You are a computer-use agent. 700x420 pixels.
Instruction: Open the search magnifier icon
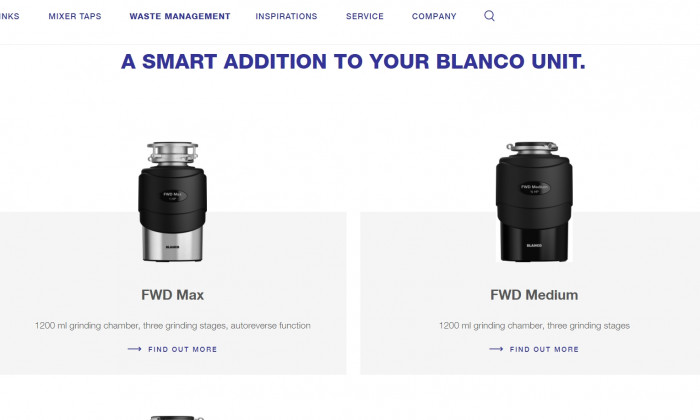[489, 16]
